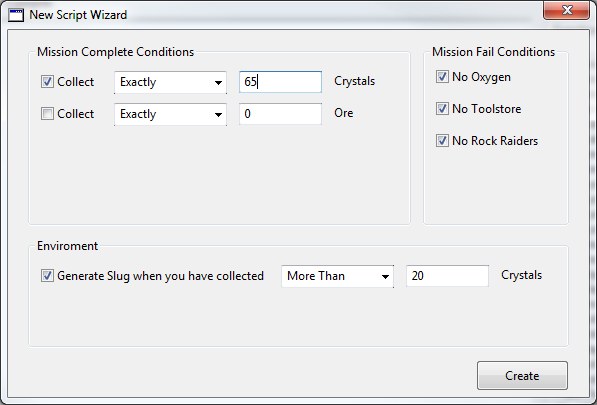Screen dimensions: 597x405
Task: Click the dropdown arrow beside Crystals Exactly
Action: point(218,83)
